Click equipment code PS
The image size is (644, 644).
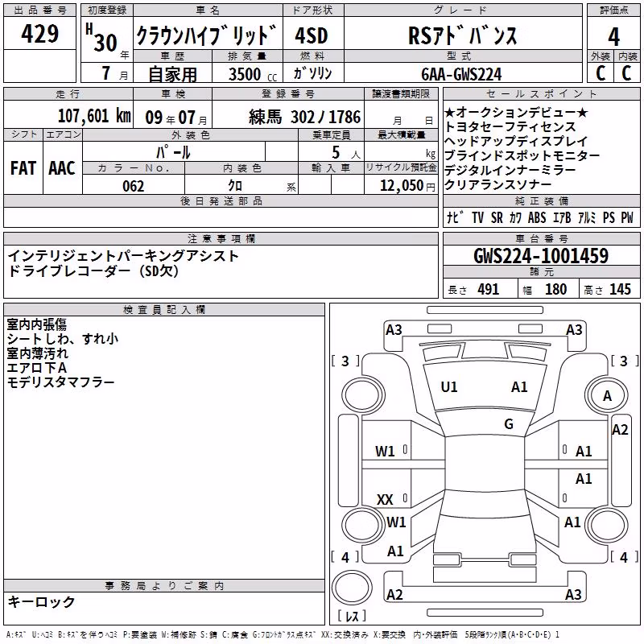(x=609, y=217)
